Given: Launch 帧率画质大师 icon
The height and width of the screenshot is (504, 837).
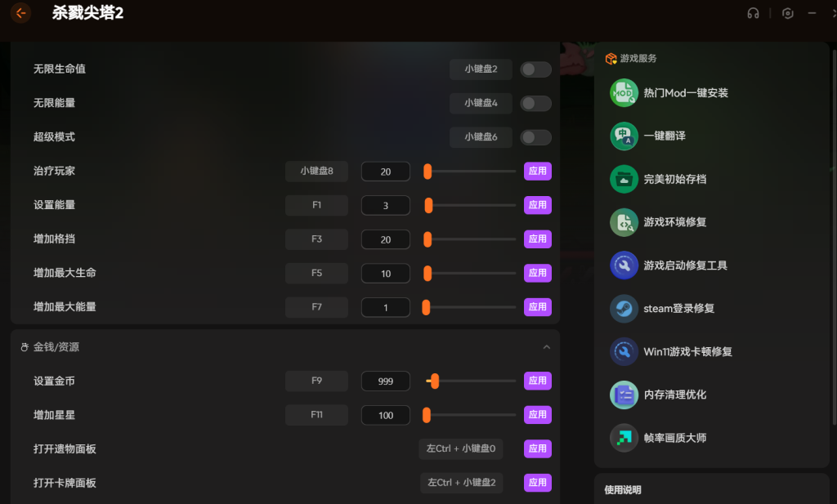Looking at the screenshot, I should coord(624,438).
